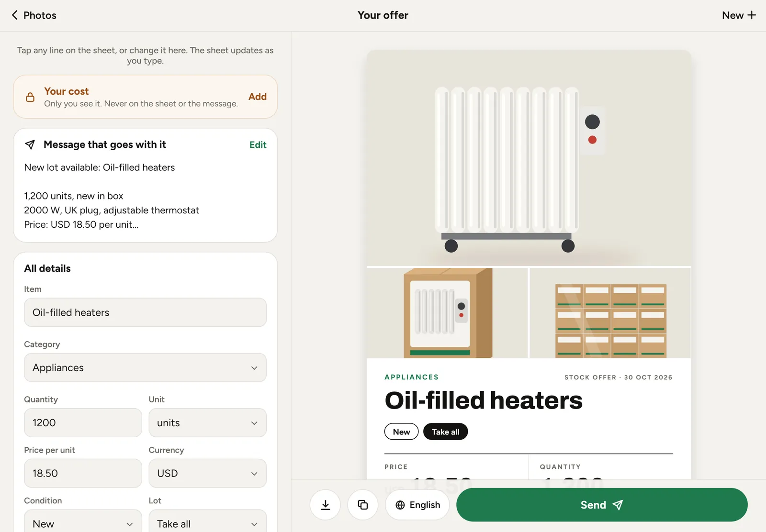Open the Lot dropdown showing Take all
The width and height of the screenshot is (766, 532).
click(x=207, y=521)
